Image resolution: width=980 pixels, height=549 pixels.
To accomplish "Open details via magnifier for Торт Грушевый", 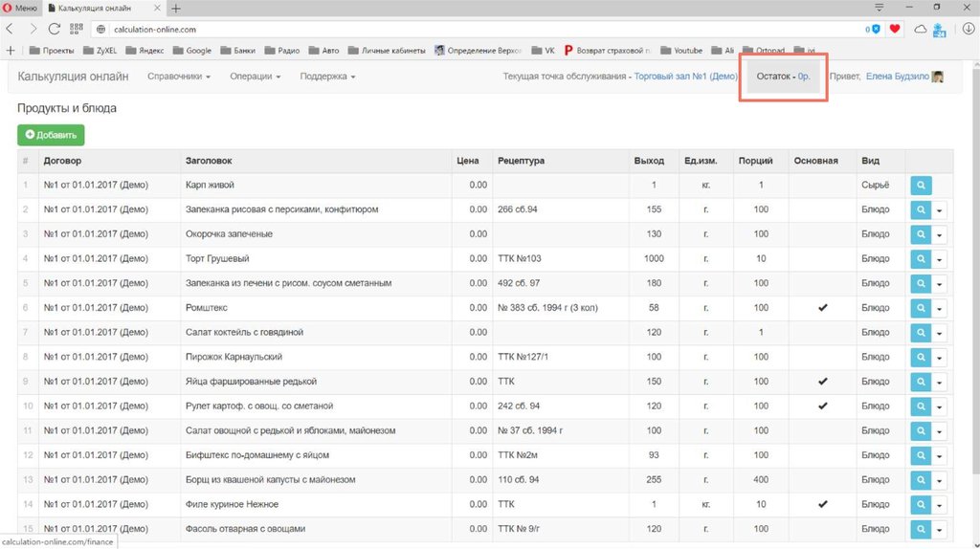I will 920,258.
